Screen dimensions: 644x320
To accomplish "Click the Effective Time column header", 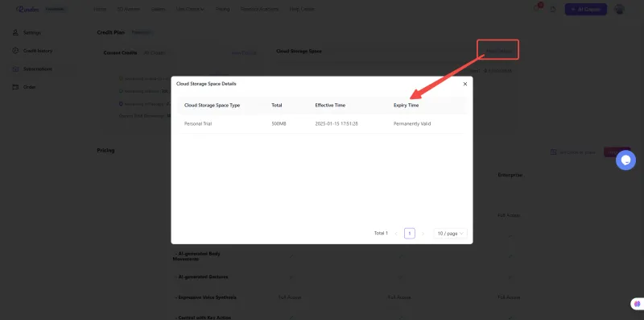I will coord(330,106).
